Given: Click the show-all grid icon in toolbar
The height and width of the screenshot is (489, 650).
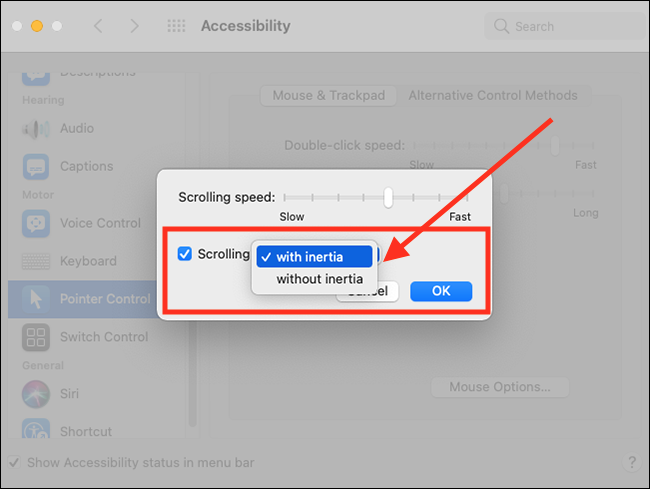Looking at the screenshot, I should [x=176, y=26].
